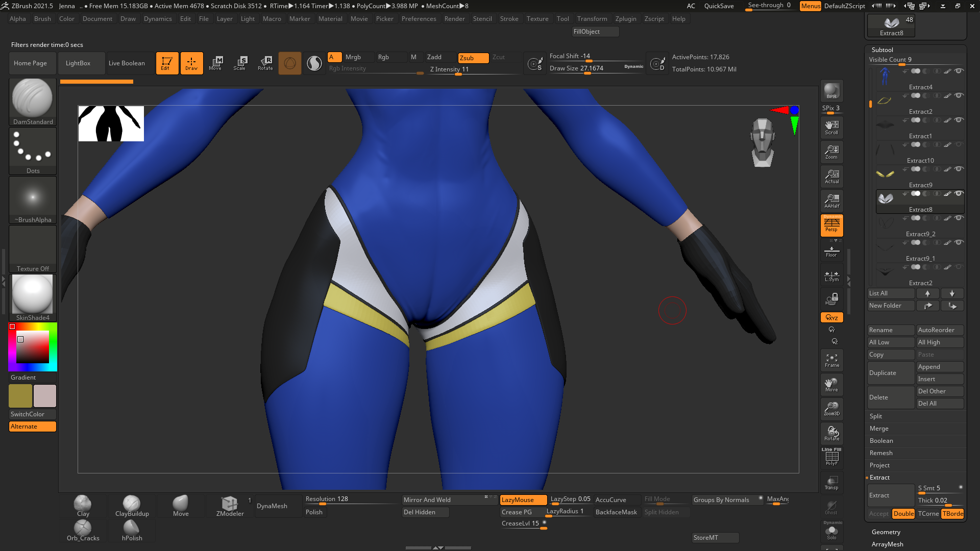Toggle Transp transparency mode
Screen dimensions: 980x551
click(831, 483)
